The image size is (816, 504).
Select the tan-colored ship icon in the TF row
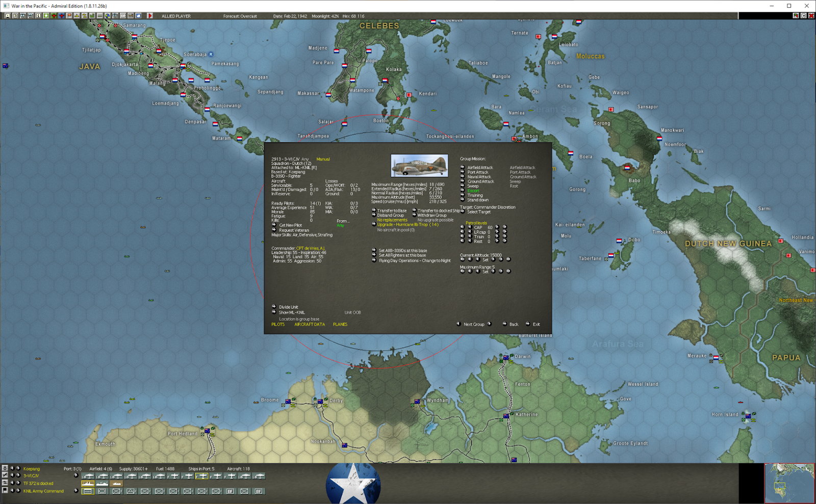tap(116, 484)
